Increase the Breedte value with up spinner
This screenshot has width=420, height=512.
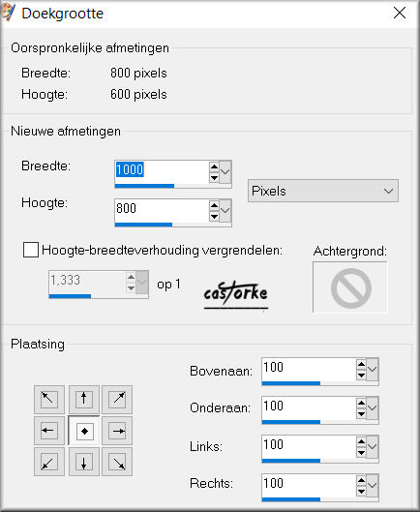[214, 166]
